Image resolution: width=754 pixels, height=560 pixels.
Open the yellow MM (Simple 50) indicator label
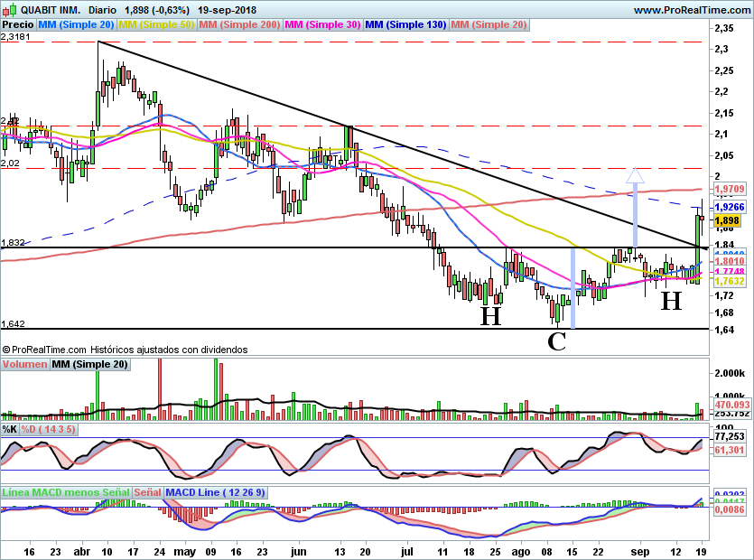156,25
